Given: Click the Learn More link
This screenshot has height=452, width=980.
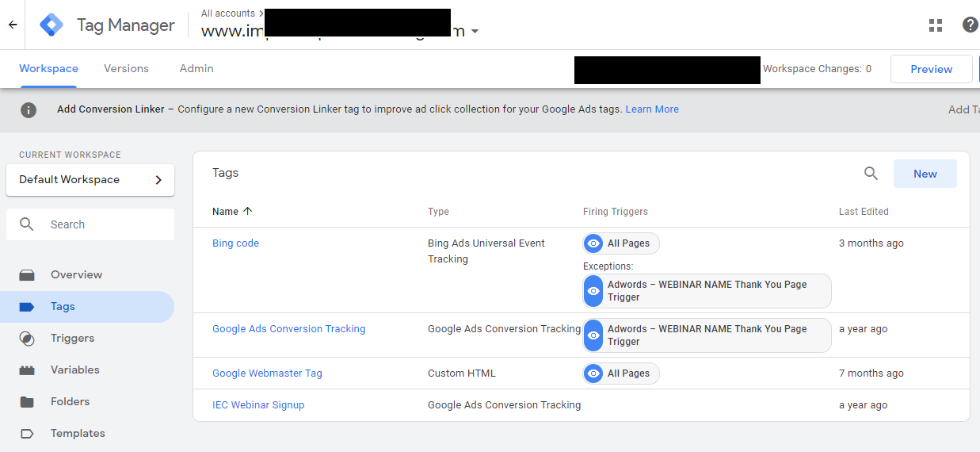Looking at the screenshot, I should coord(652,109).
